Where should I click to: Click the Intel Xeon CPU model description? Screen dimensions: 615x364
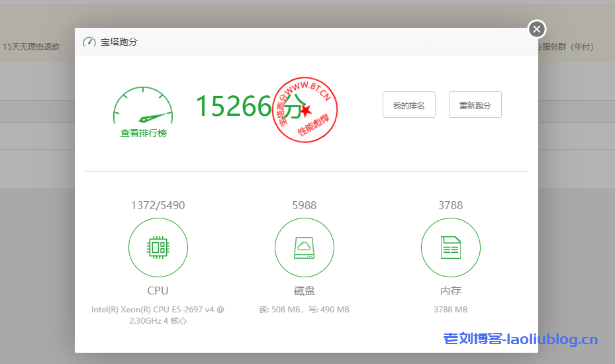coord(158,315)
